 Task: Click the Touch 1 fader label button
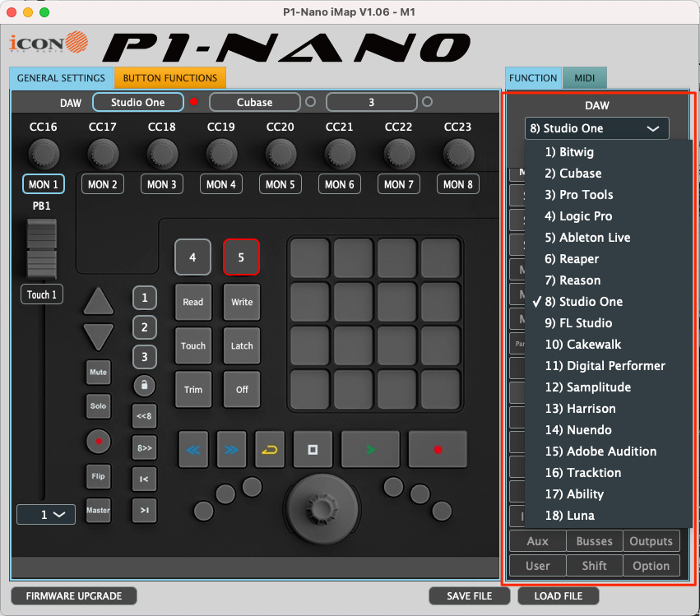41,294
